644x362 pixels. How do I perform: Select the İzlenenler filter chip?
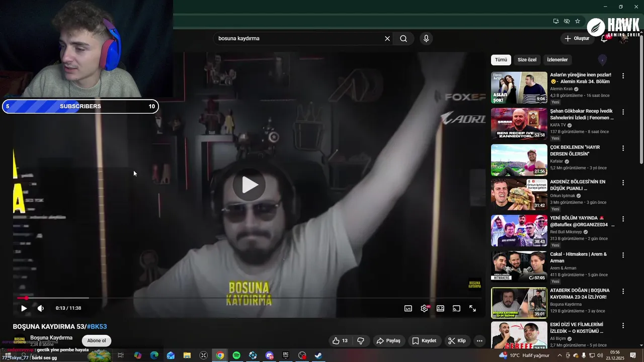557,60
